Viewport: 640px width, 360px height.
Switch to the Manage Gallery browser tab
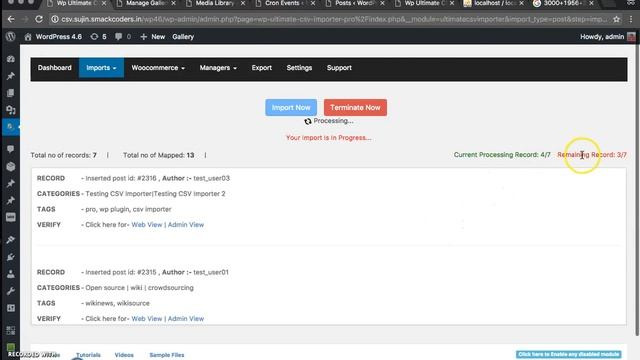(x=146, y=3)
